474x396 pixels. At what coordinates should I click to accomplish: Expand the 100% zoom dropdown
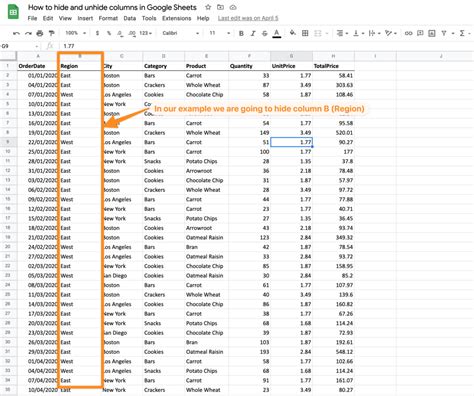click(76, 33)
